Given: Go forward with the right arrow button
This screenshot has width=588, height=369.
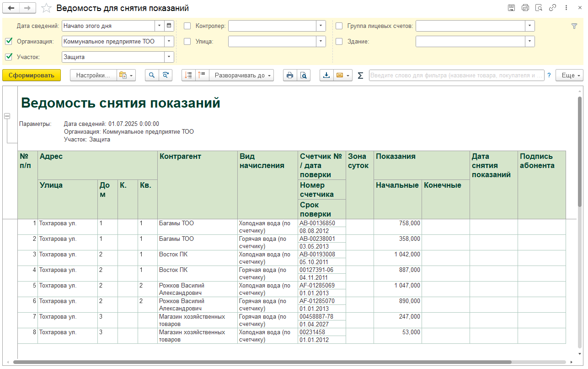Looking at the screenshot, I should (x=27, y=8).
